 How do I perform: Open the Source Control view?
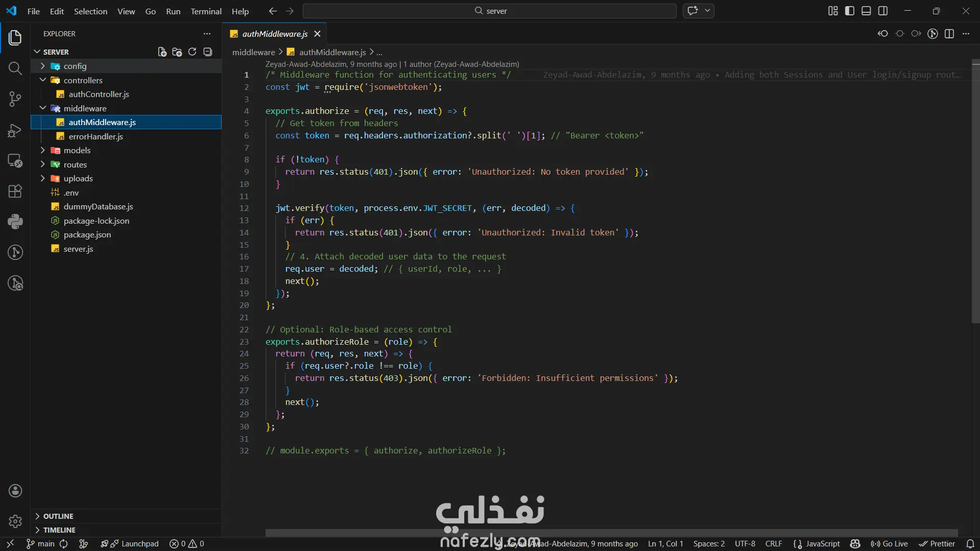15,99
